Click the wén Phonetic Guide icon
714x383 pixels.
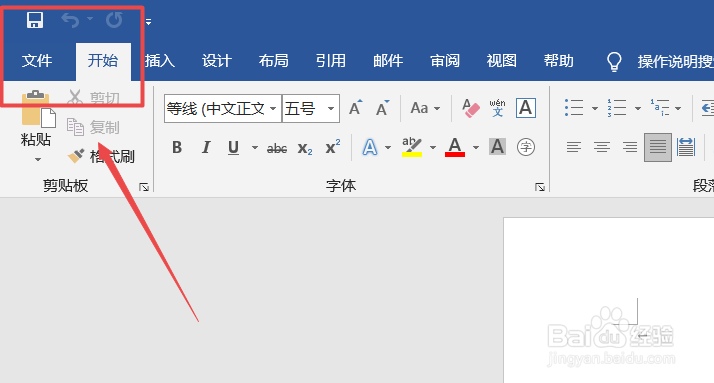497,108
